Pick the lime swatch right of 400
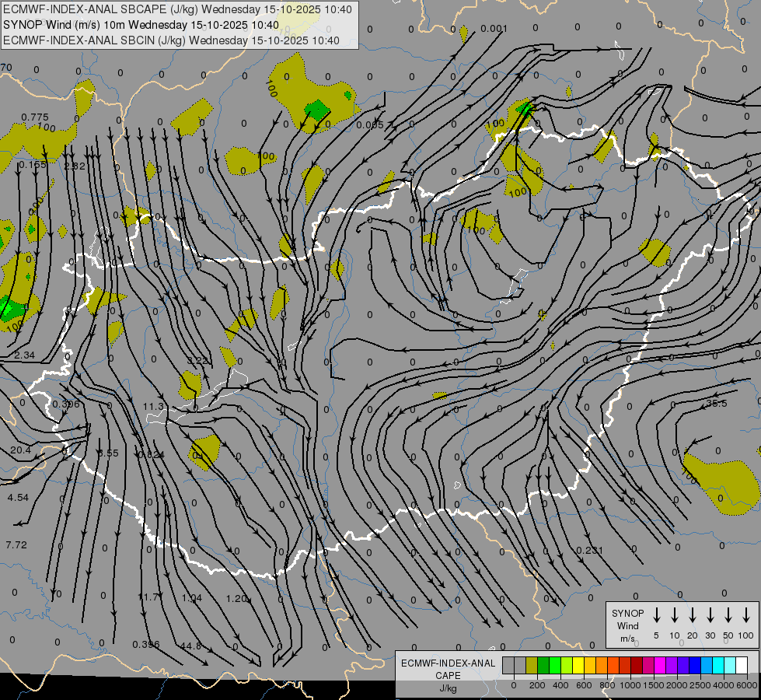Viewport: 761px width, 700px height. click(x=567, y=665)
